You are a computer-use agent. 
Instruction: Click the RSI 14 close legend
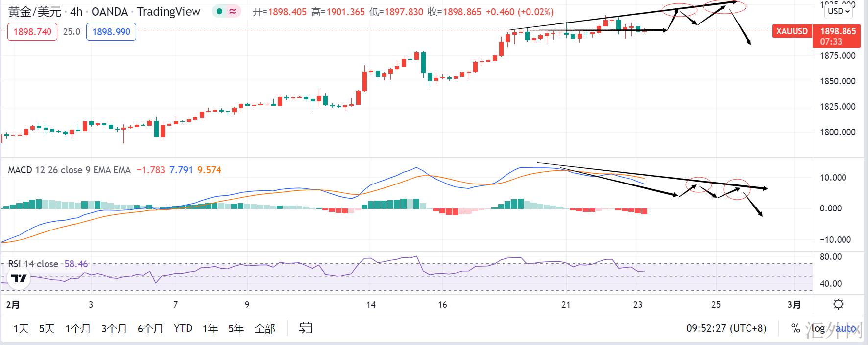(x=33, y=264)
